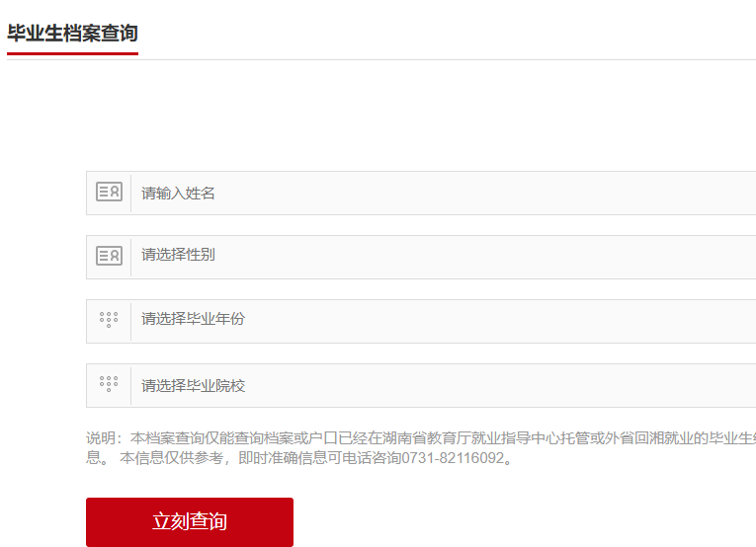Click the 请选择毕业年份 placeholder text

pyautogui.click(x=193, y=319)
